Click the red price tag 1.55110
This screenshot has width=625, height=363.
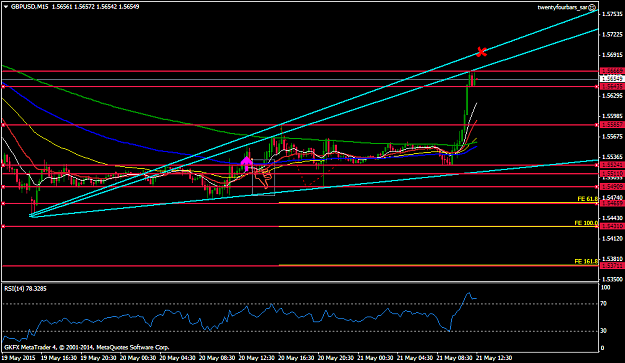[x=611, y=174]
